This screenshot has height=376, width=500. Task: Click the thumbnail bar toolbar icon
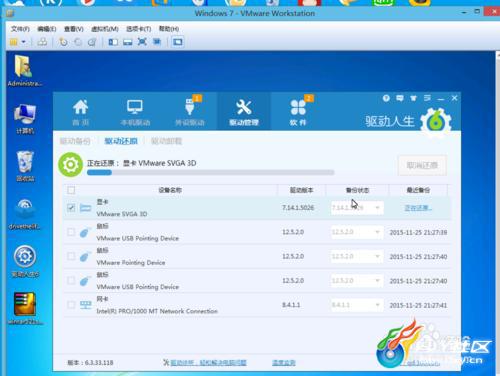128,42
